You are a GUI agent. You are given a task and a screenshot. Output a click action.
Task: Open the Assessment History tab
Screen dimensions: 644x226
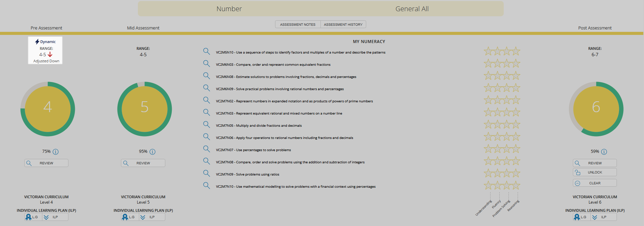pos(343,24)
